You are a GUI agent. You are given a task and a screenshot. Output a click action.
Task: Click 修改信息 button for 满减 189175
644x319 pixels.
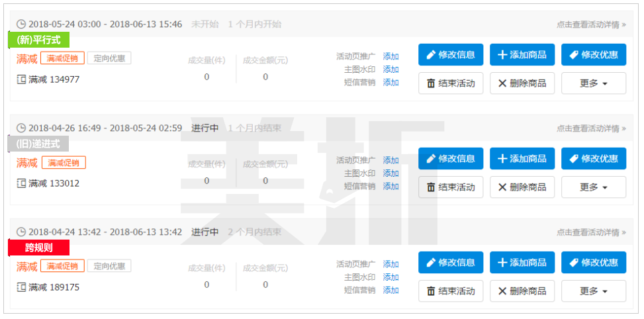pos(451,262)
